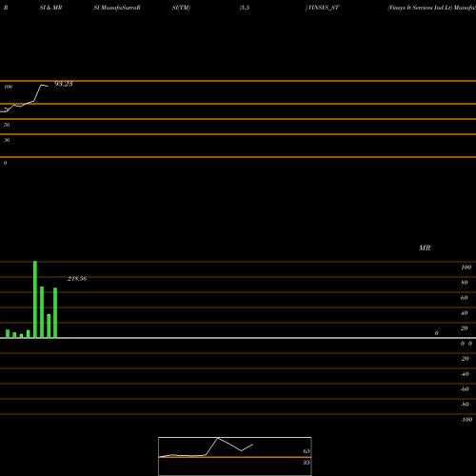Click the MR axis label -100
The width and height of the screenshot is (476, 476).
pos(466,420)
